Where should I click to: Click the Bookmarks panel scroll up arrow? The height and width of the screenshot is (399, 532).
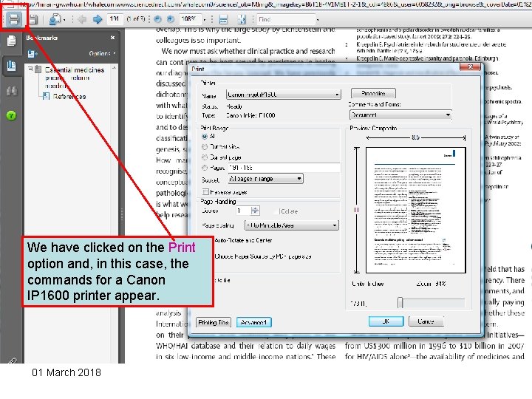click(x=114, y=68)
